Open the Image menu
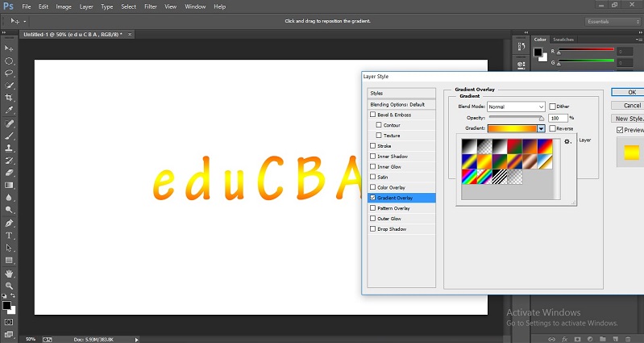 coord(63,6)
